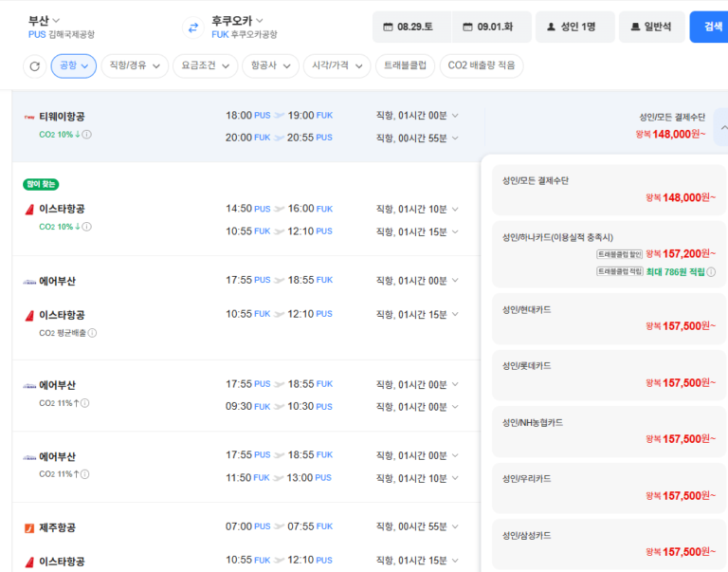Expand 09:30 FUK return flight details

[455, 407]
